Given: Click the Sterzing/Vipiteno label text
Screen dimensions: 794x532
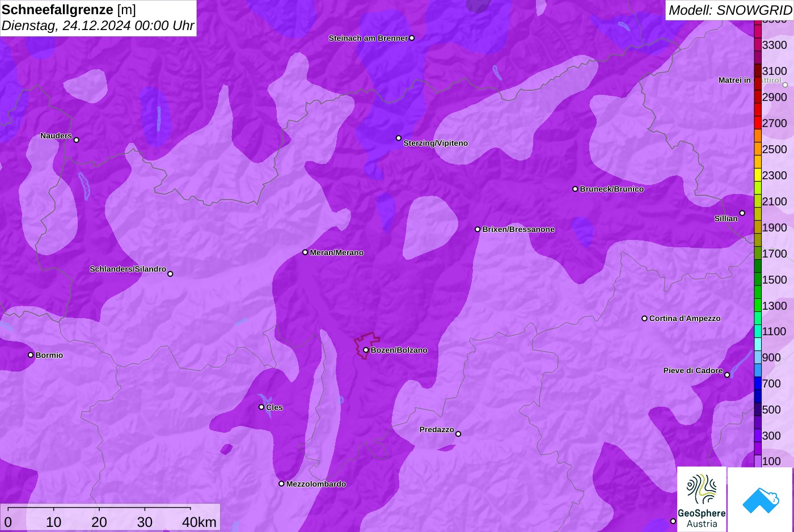Looking at the screenshot, I should tap(436, 143).
